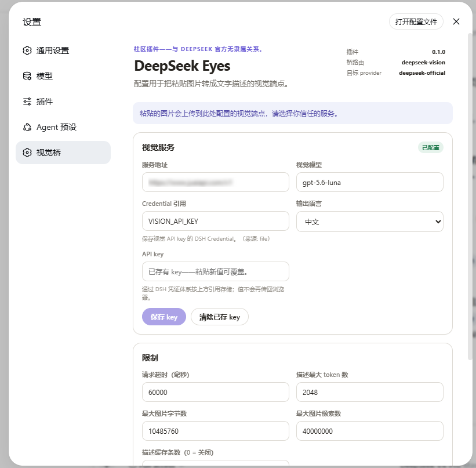Click the vertical scrollbar of the dialog
Screen dimensions: 476x468
click(x=470, y=197)
